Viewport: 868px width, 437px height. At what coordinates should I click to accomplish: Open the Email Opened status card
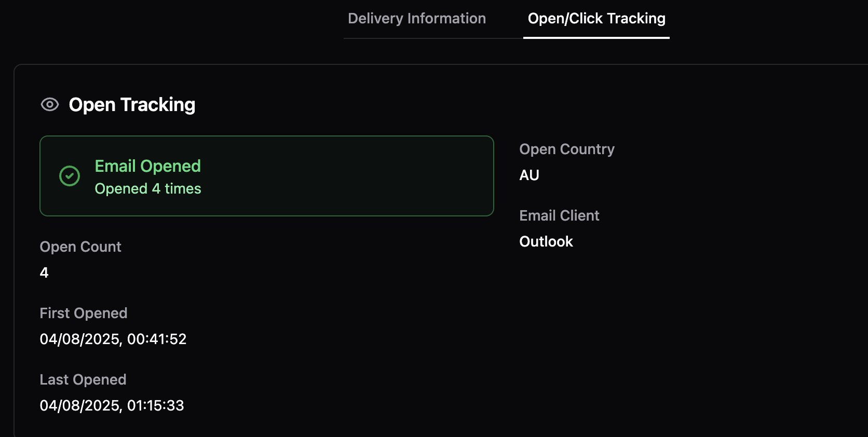[x=266, y=176]
